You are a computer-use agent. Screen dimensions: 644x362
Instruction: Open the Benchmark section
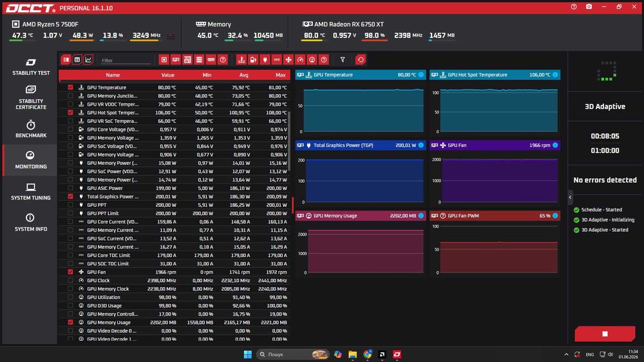pyautogui.click(x=31, y=129)
